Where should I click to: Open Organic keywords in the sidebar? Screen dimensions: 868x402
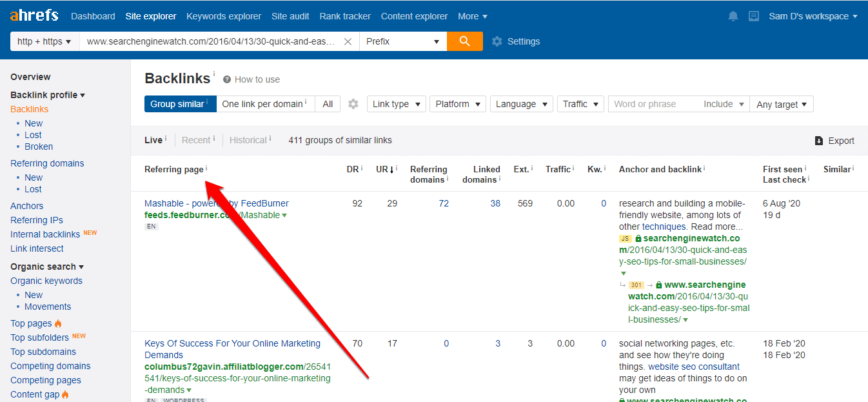tap(46, 281)
